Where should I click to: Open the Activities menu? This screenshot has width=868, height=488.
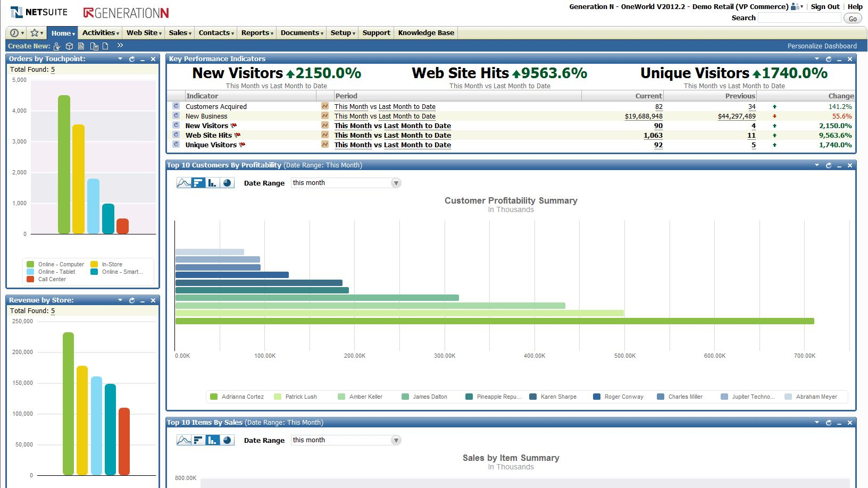pyautogui.click(x=99, y=32)
